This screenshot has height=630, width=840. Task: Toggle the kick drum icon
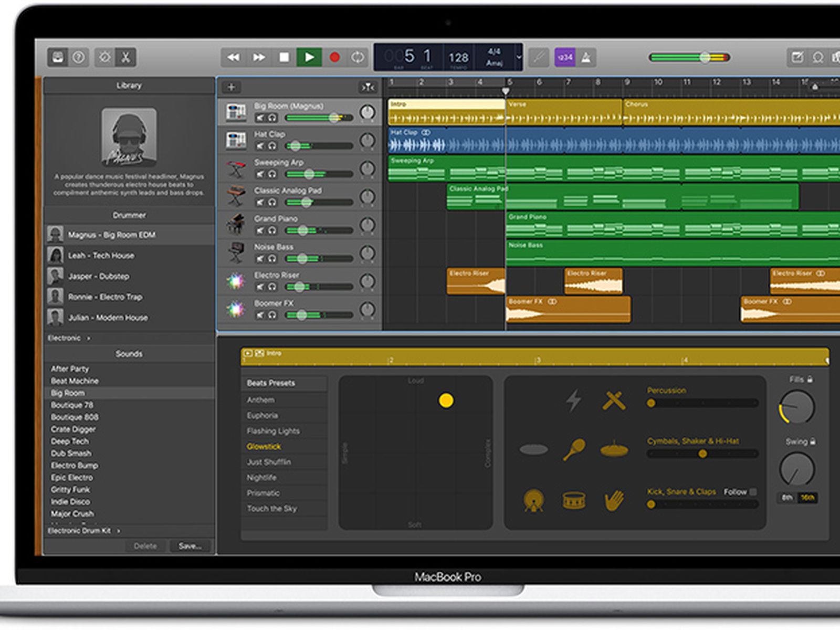pos(533,501)
